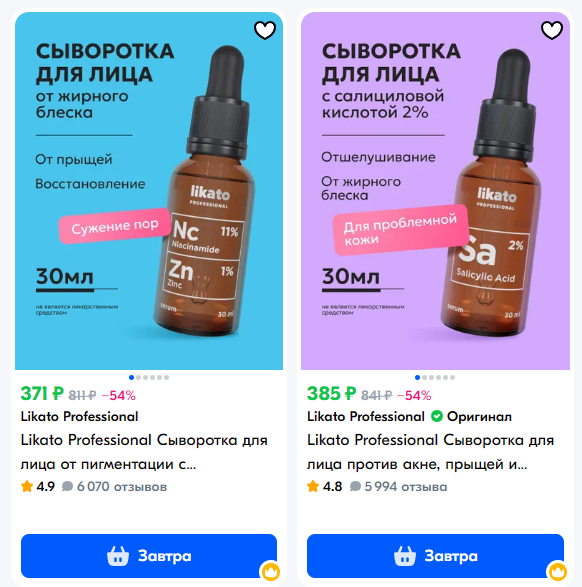The image size is (582, 587).
Task: Open the anti-acne serum product title
Action: [430, 452]
